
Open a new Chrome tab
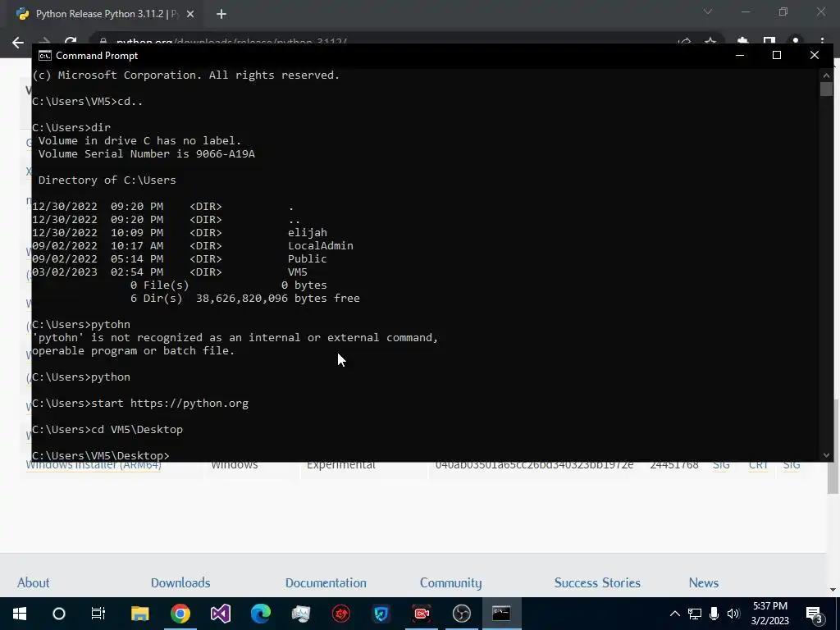tap(221, 15)
